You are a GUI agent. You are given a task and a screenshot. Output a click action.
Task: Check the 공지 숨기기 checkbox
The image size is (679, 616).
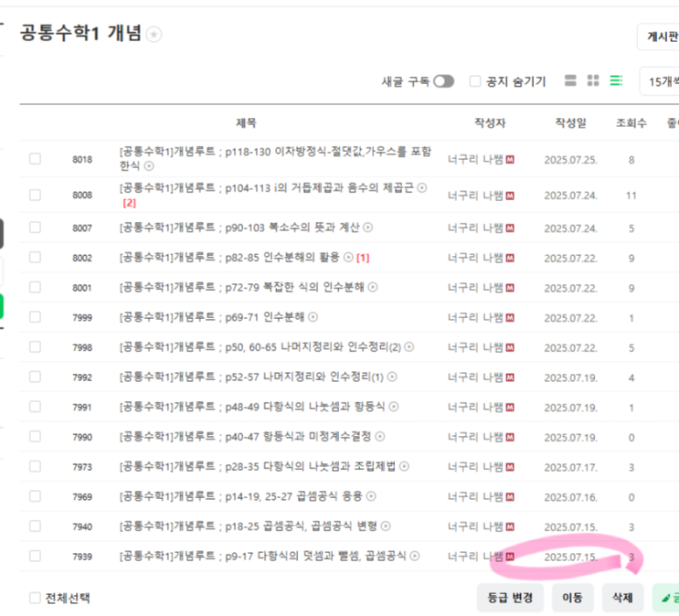475,81
